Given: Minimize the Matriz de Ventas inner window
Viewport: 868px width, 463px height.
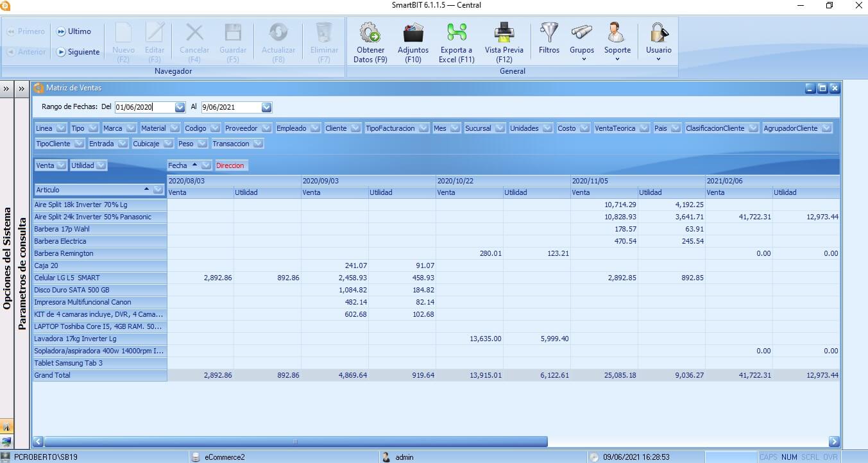Looking at the screenshot, I should [810, 88].
